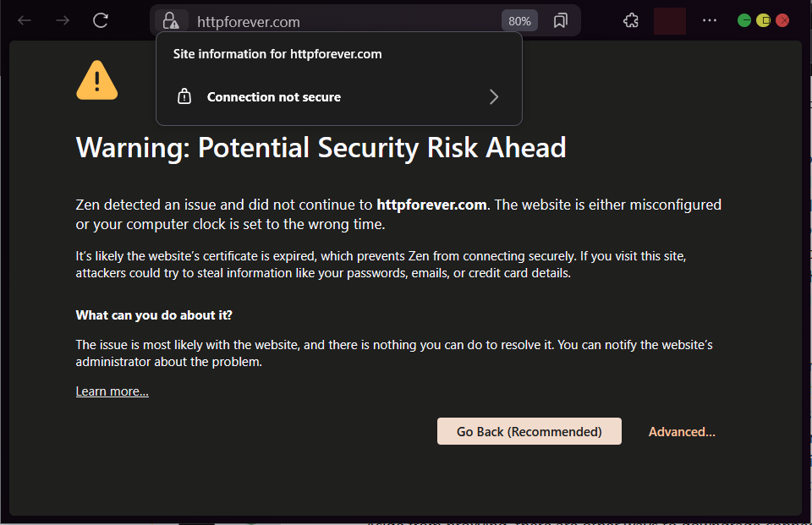Click the bookmarks icon in the address bar
Viewport: 812px width, 525px height.
coord(560,20)
